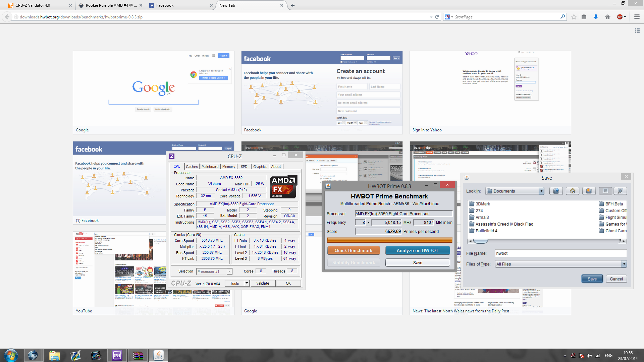Expand the Look In Documents dropdown
This screenshot has width=644, height=362.
(x=541, y=191)
